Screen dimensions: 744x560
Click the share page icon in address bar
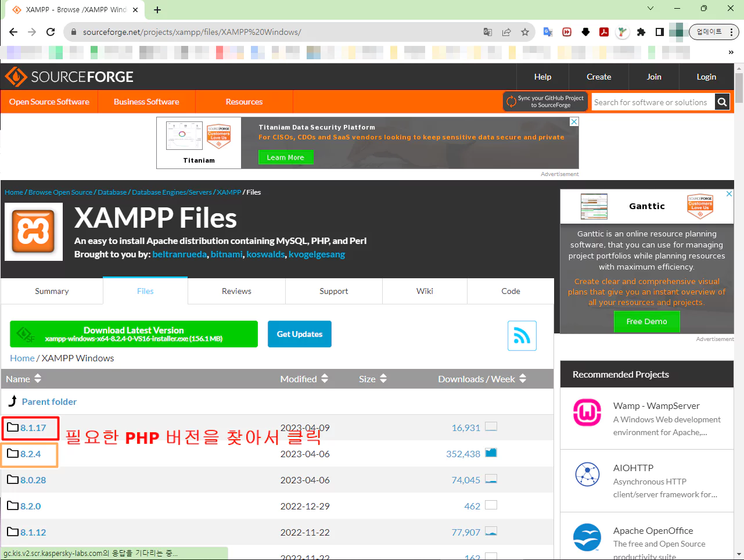506,32
